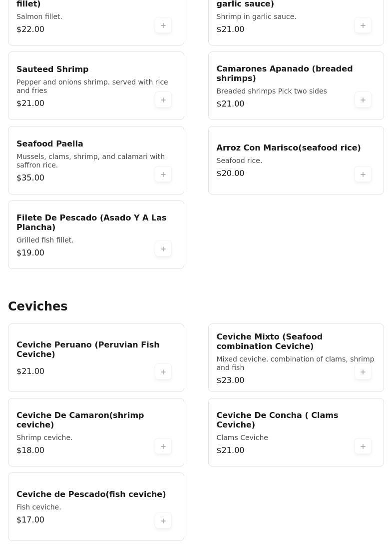Add Ceviche Mixto to order

pyautogui.click(x=363, y=372)
